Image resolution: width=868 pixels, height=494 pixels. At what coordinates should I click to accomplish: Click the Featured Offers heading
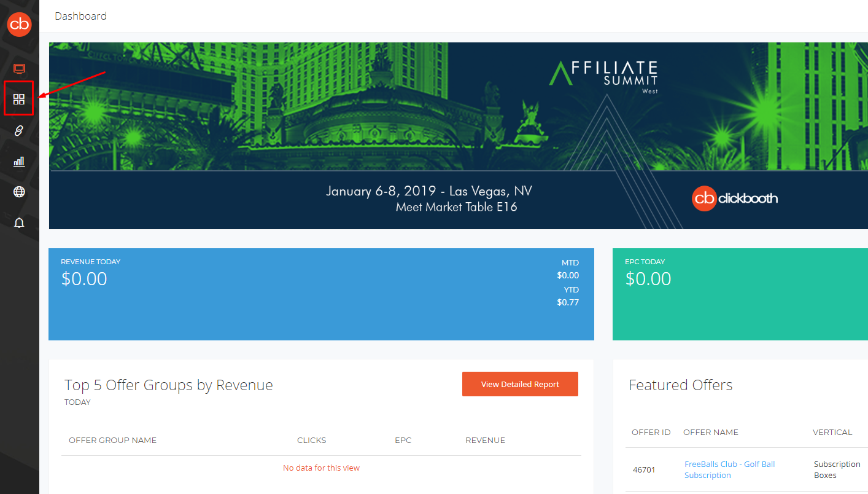(681, 385)
